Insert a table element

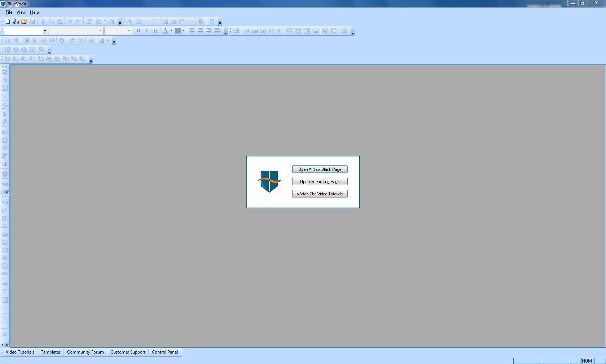coord(211,21)
